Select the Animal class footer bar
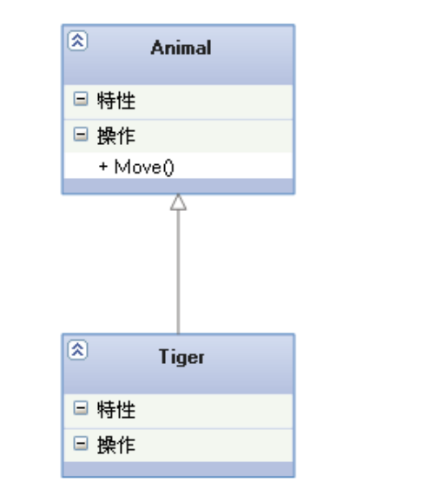Screen dimensions: 448x502 178,186
